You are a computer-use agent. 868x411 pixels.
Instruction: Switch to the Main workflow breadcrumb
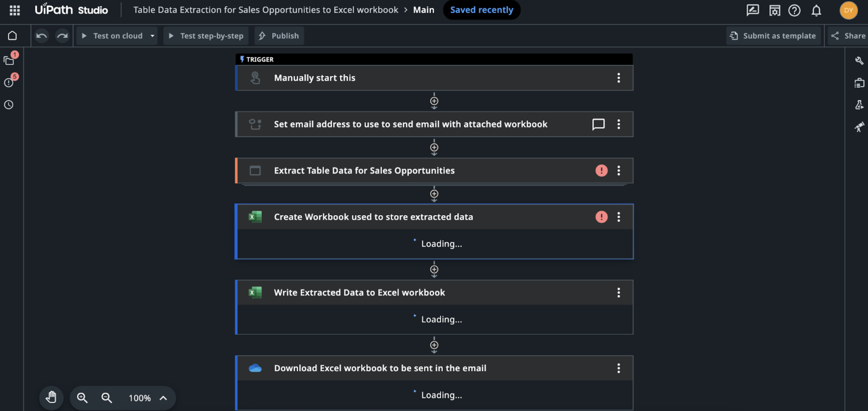coord(424,10)
